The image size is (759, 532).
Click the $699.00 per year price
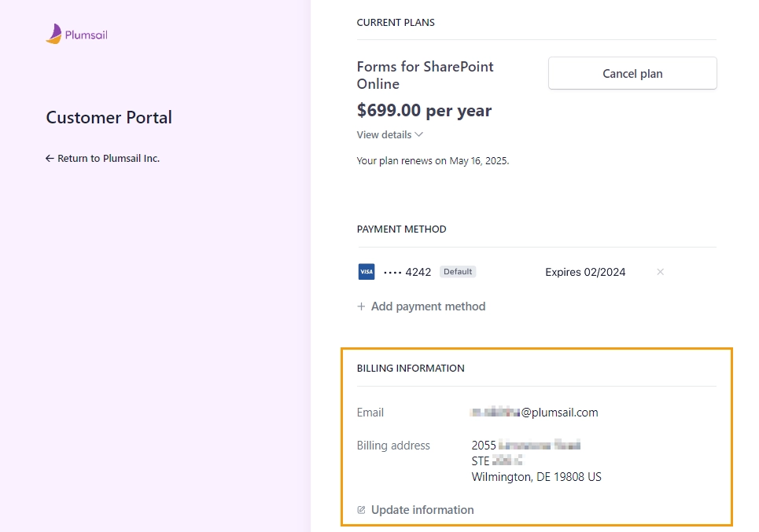[x=424, y=110]
